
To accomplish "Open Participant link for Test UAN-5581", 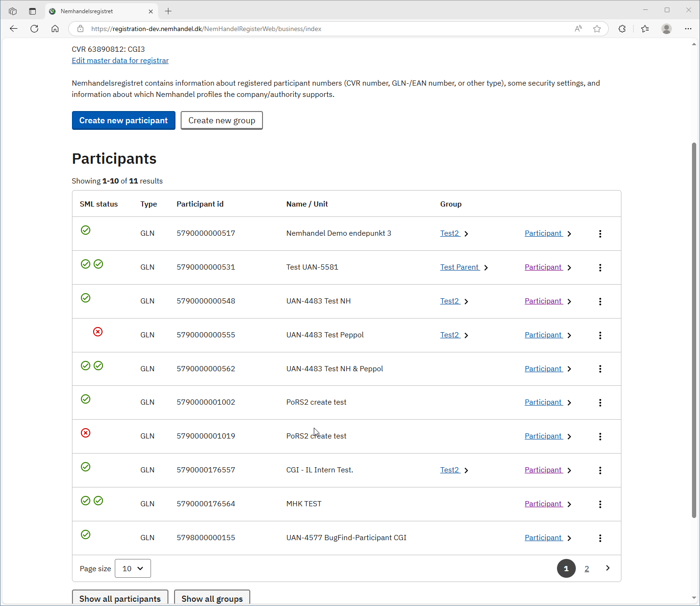I will point(544,267).
